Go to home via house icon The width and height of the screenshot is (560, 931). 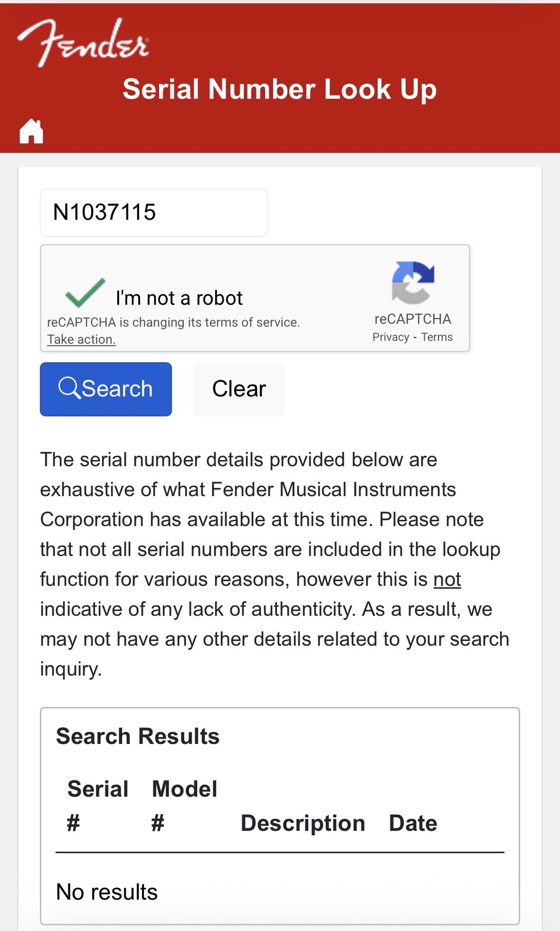pos(32,131)
